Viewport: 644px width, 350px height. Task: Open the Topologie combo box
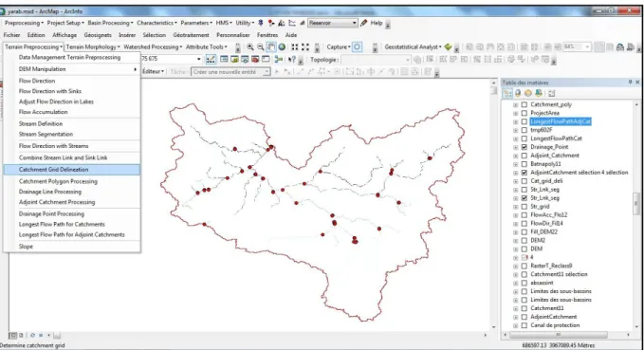(376, 60)
